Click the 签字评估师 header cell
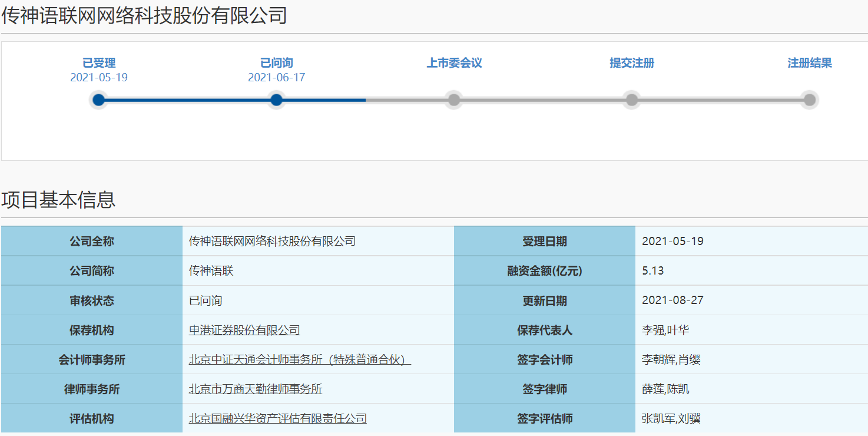 pos(545,418)
